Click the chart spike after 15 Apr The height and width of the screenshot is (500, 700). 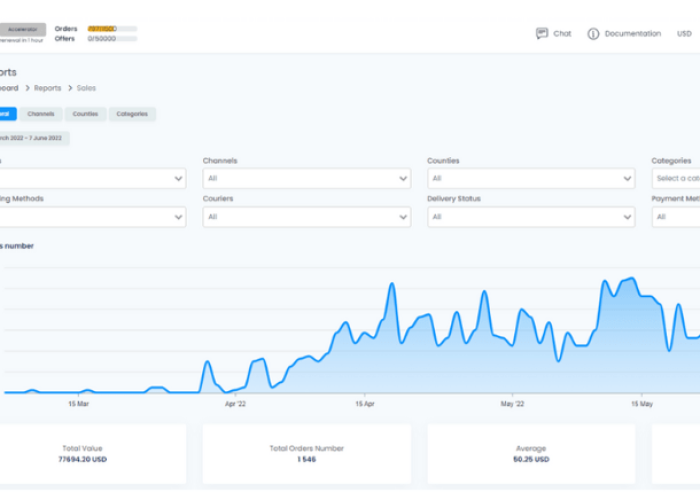(392, 284)
